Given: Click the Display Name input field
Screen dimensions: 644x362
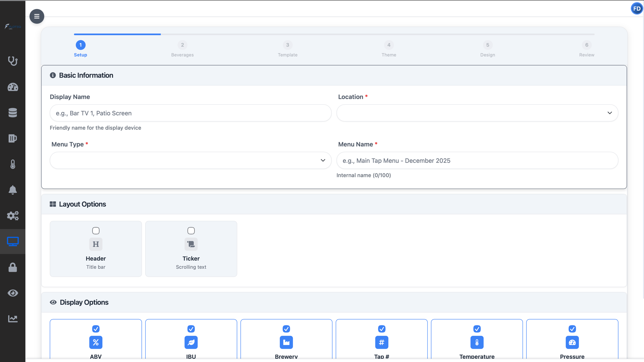Looking at the screenshot, I should 190,113.
